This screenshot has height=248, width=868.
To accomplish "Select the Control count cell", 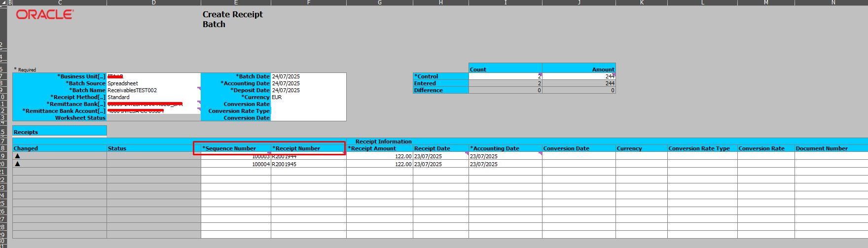I will point(506,76).
